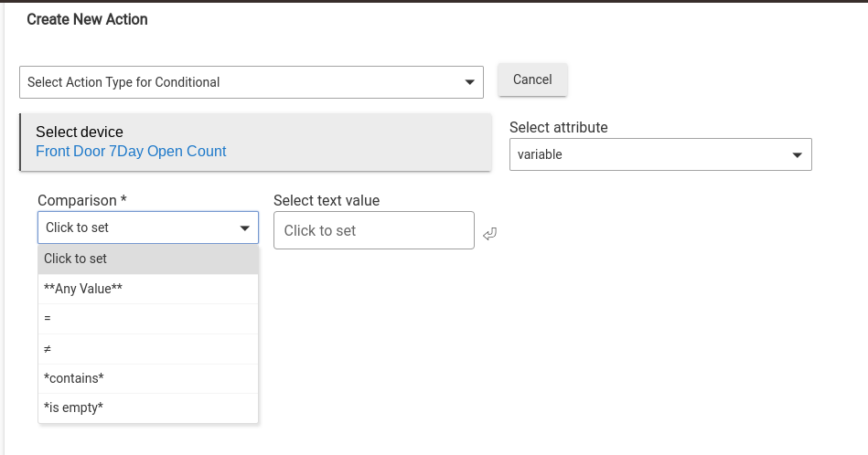
Task: Open the Front Door 7Day Open Count link
Action: point(131,152)
